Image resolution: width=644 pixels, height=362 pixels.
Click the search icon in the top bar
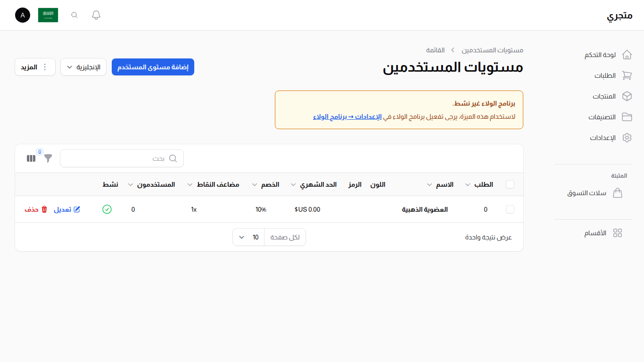[x=74, y=15]
